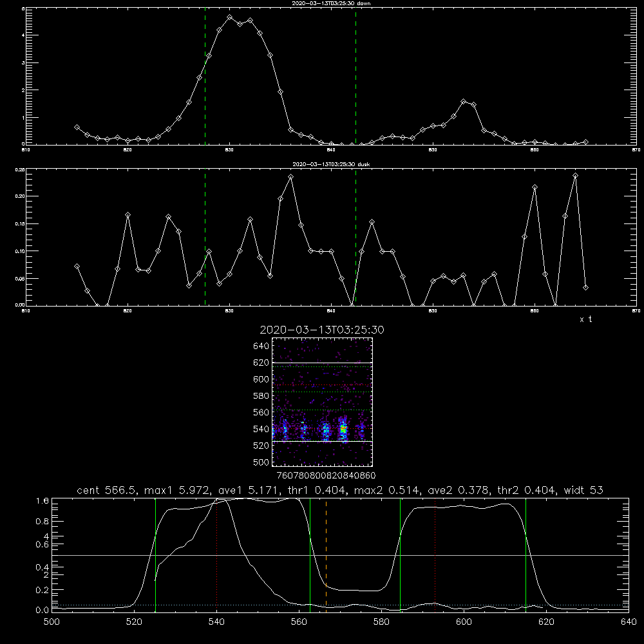644x644 pixels.
Task: Click the '0.25' label on dusk plot y-axis
Action: pos(20,169)
